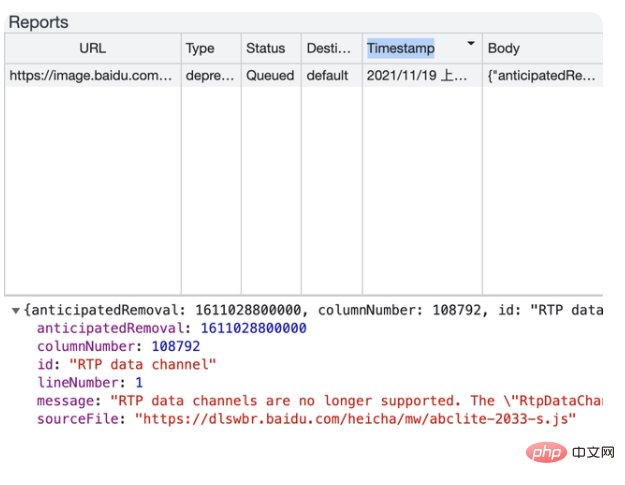Click the columnNumber value 108792
Image resolution: width=625 pixels, height=485 pixels.
176,346
